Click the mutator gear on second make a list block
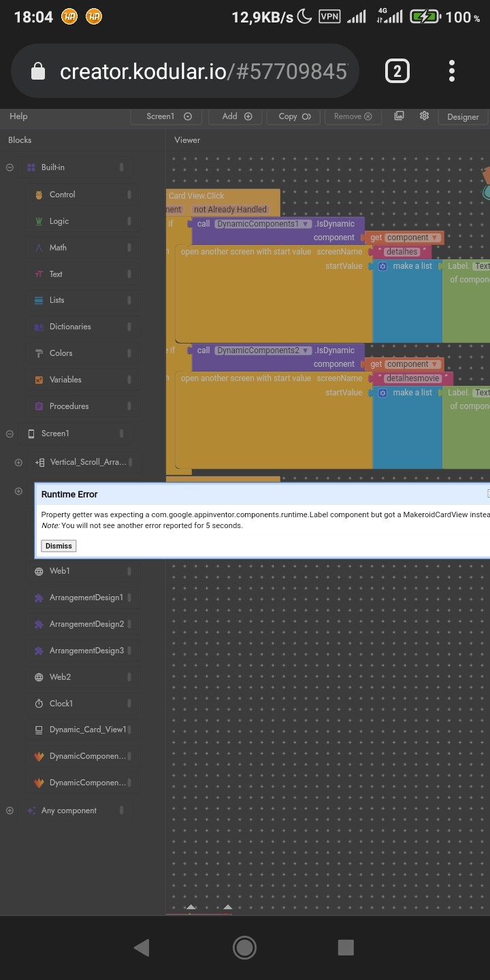This screenshot has height=980, width=490. coord(382,393)
